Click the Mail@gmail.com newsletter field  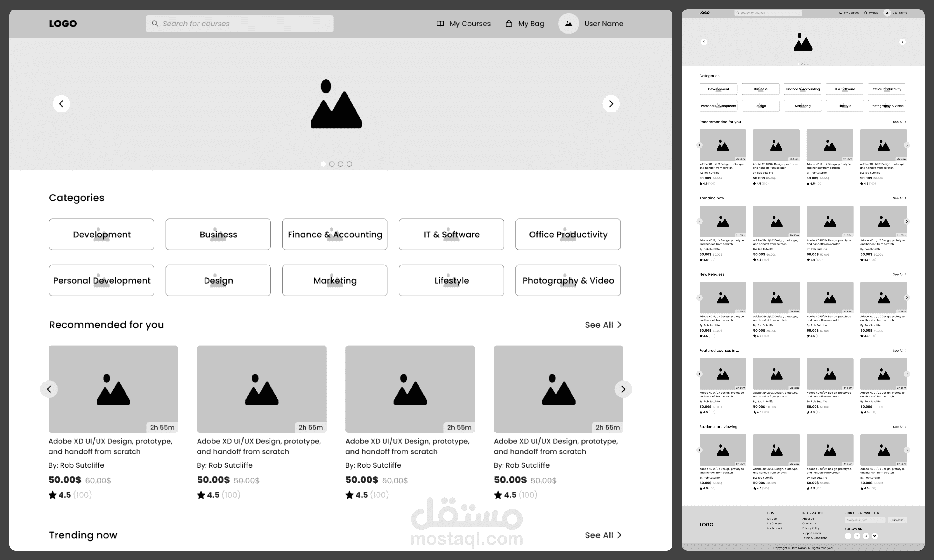point(865,520)
